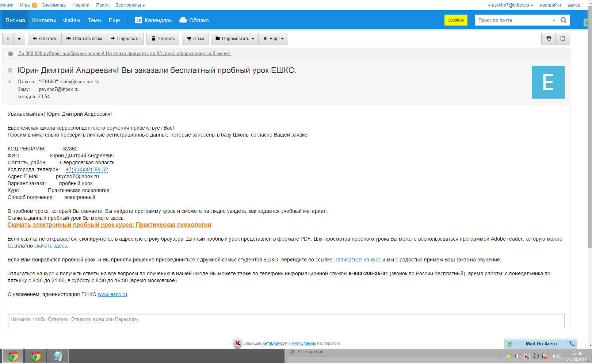
Task: Open the phone call icon in Mail.Ru Агент
Action: (572, 344)
